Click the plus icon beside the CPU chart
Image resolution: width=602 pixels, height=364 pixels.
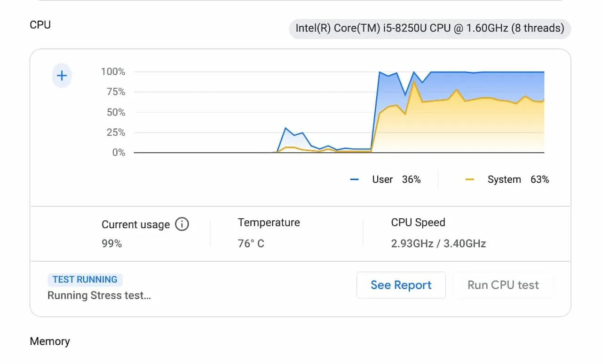[62, 76]
